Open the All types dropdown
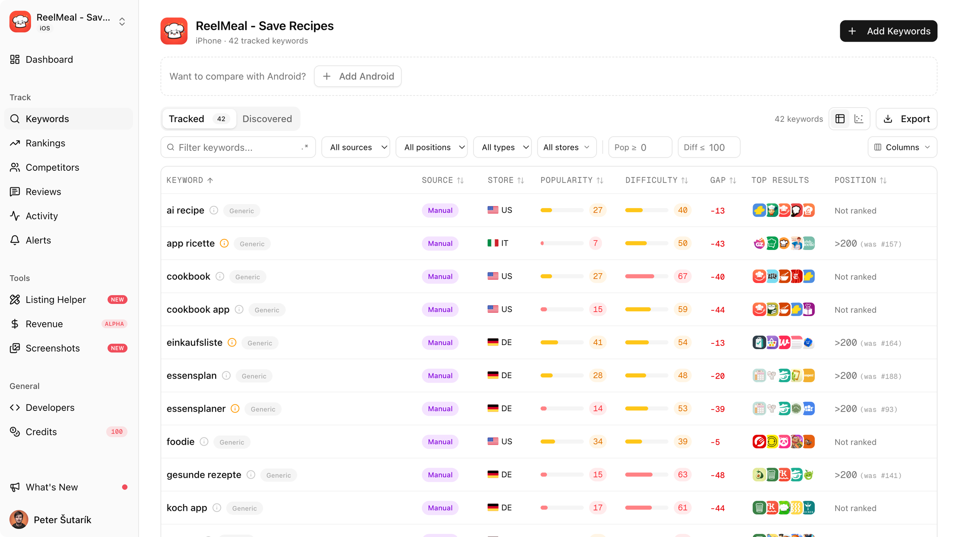This screenshot has height=537, width=980. (x=502, y=147)
